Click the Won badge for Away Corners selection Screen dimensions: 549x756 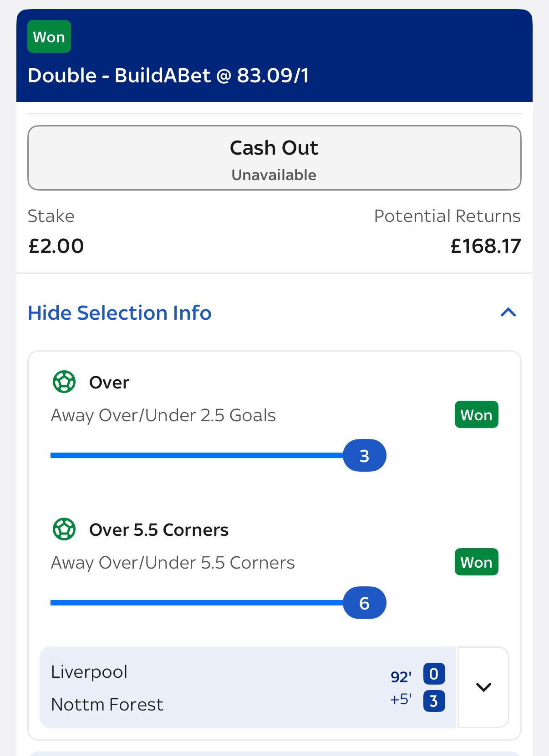(x=476, y=562)
